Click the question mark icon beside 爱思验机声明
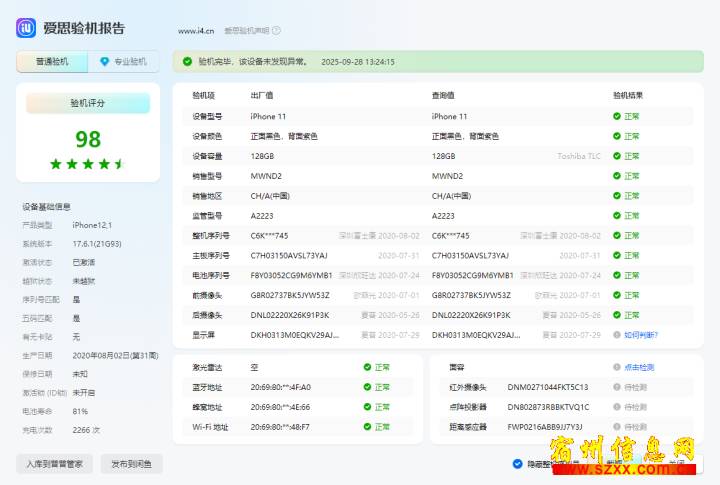This screenshot has height=485, width=720. point(276,31)
